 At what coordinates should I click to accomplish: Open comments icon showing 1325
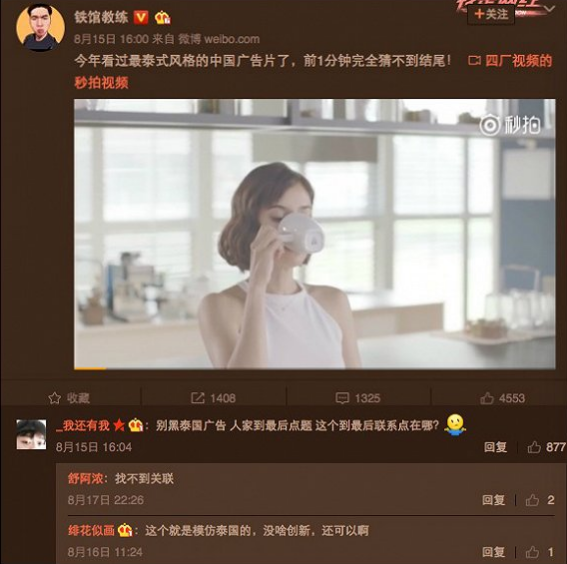pyautogui.click(x=342, y=398)
